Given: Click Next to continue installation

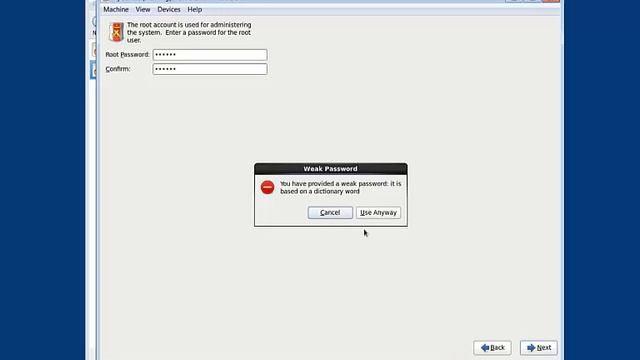Looking at the screenshot, I should (539, 348).
